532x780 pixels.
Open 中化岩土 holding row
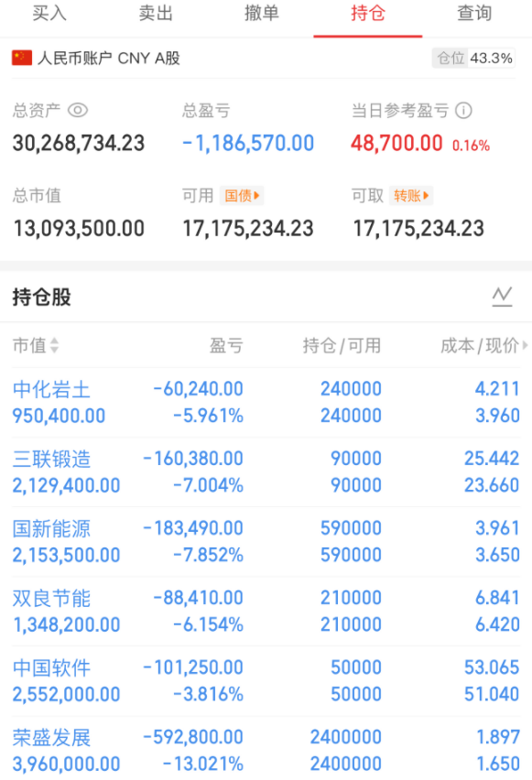click(266, 403)
